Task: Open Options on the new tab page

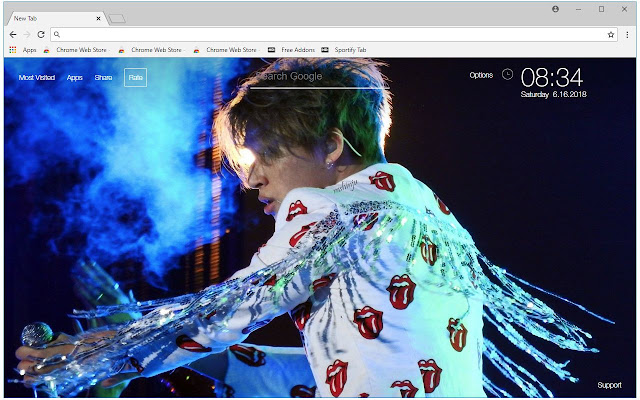Action: [481, 75]
